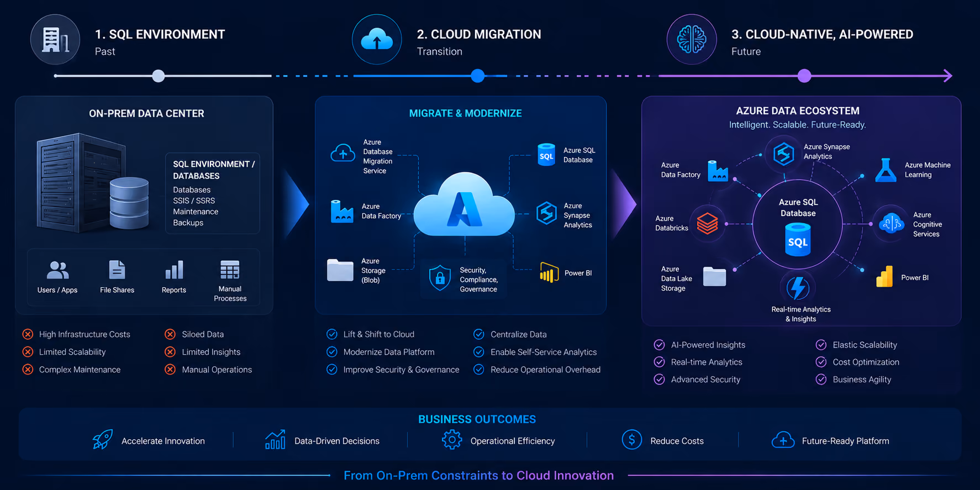
Task: Click the Power BI icon in Azure ecosystem
Action: pos(884,277)
